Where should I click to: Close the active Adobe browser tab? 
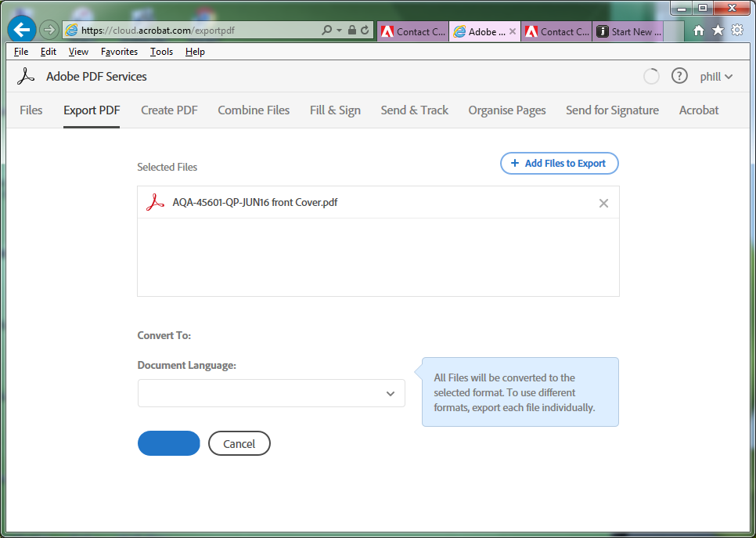coord(513,31)
